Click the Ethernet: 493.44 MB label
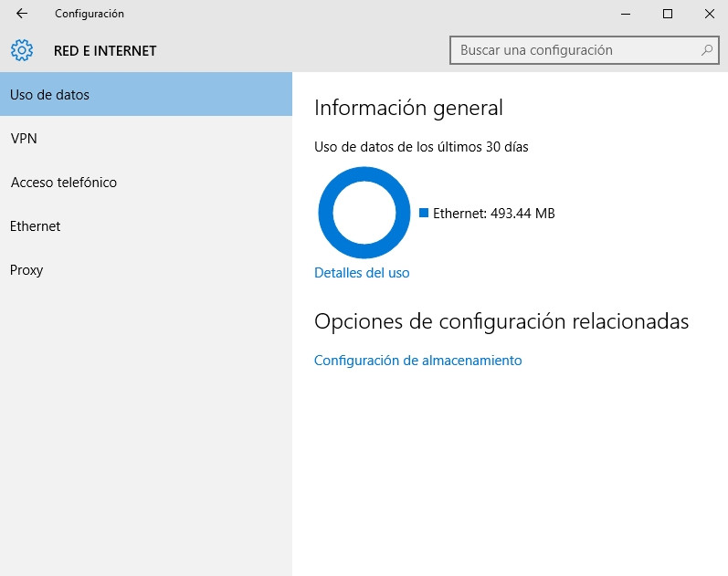Viewport: 728px width, 576px height. [493, 214]
